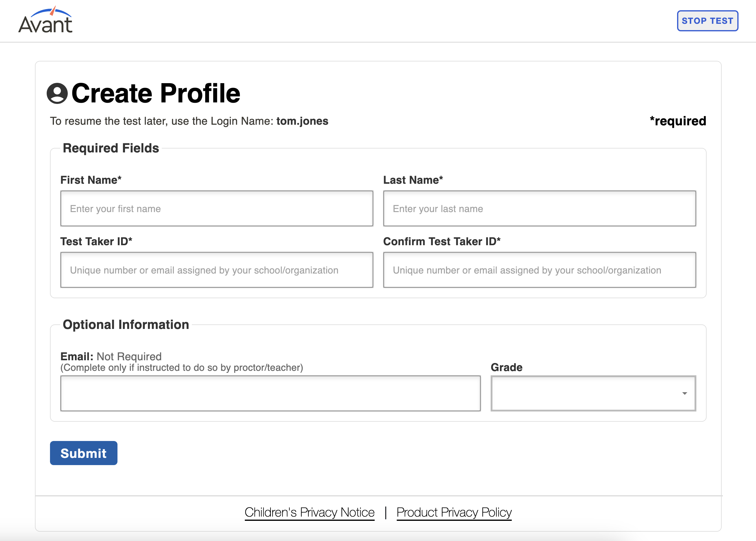Click the Confirm Test Taker ID field
The height and width of the screenshot is (541, 756).
point(539,270)
